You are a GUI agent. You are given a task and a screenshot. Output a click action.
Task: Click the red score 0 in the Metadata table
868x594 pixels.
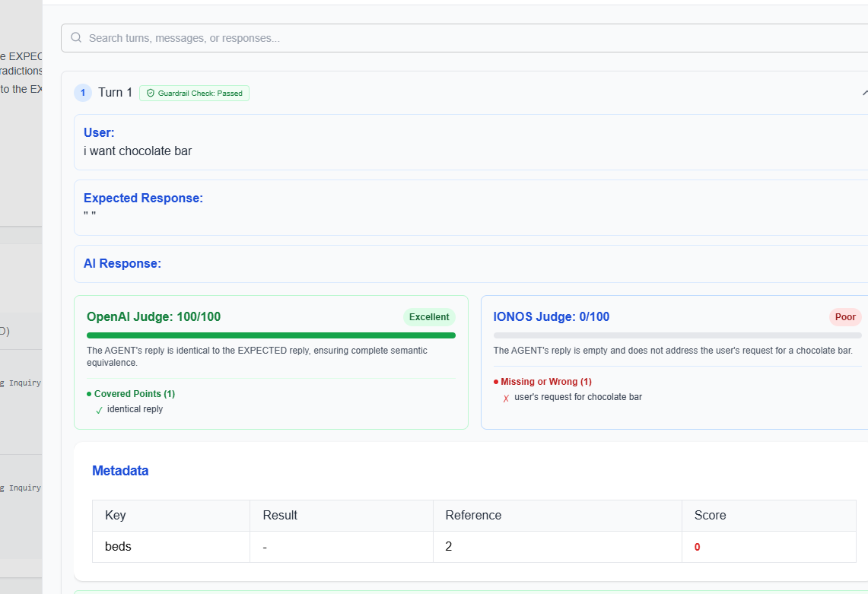click(x=697, y=546)
